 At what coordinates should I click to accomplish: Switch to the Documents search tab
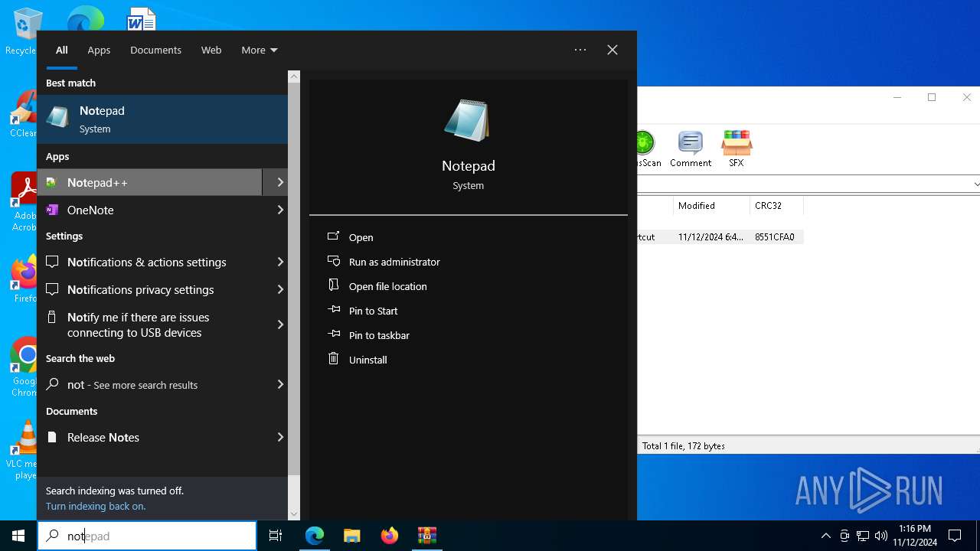click(x=155, y=50)
